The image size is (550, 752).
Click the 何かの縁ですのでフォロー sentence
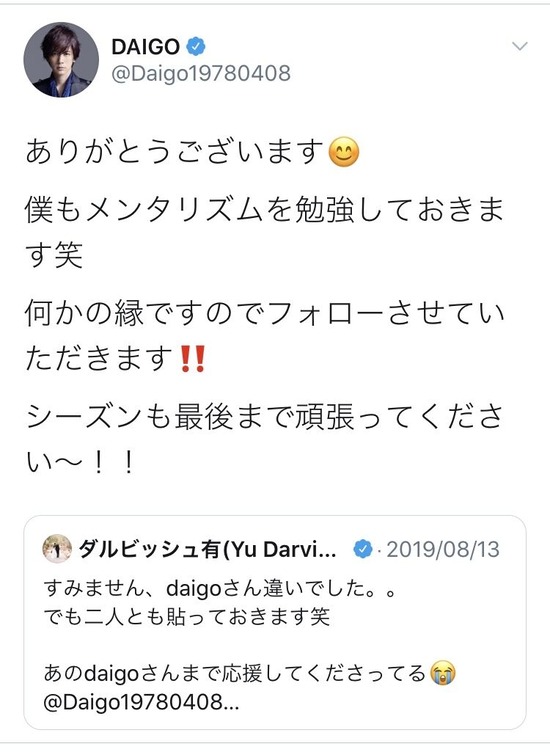pyautogui.click(x=264, y=335)
